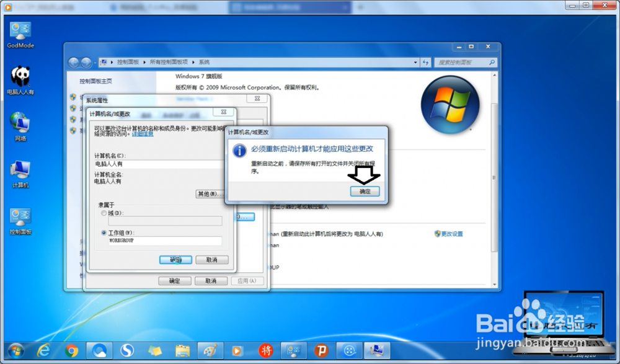Open the 网络 desktop icon
Viewport: 620px width, 364px height.
20,127
